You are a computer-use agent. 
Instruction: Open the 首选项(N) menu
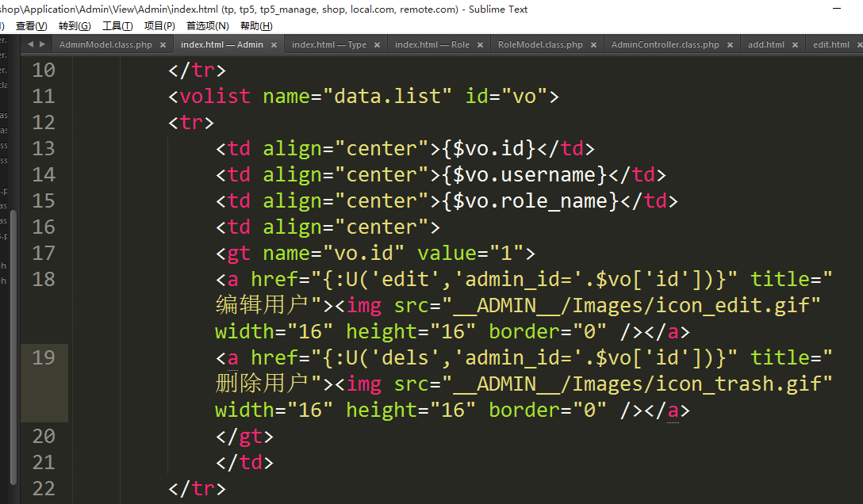pos(207,26)
